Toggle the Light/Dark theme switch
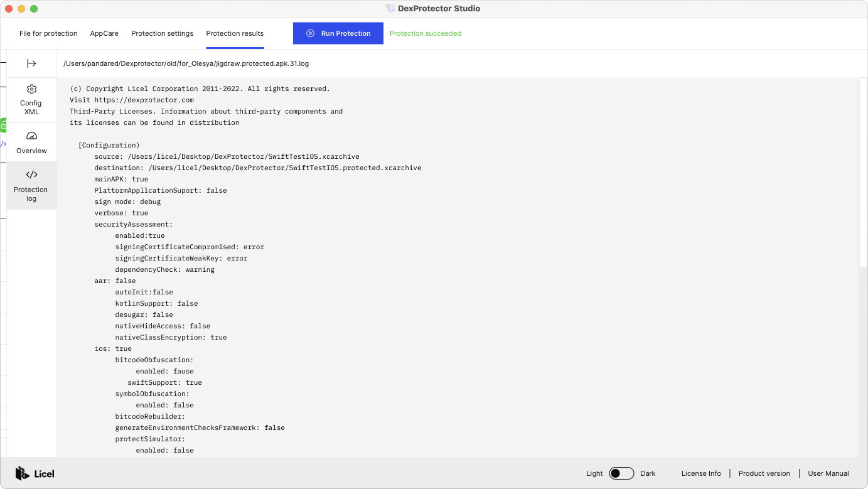Screen dimensions: 868x489 click(621, 473)
